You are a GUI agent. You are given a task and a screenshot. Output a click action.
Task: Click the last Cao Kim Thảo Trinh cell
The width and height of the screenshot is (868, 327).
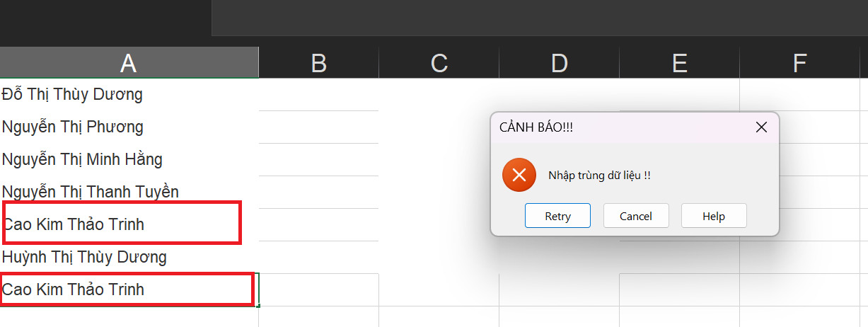pos(74,289)
